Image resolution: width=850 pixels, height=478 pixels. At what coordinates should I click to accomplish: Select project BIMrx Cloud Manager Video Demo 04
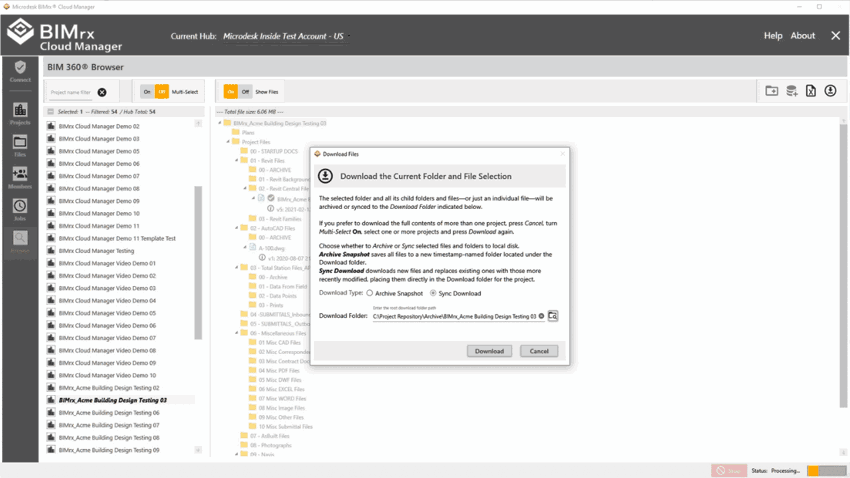point(107,301)
